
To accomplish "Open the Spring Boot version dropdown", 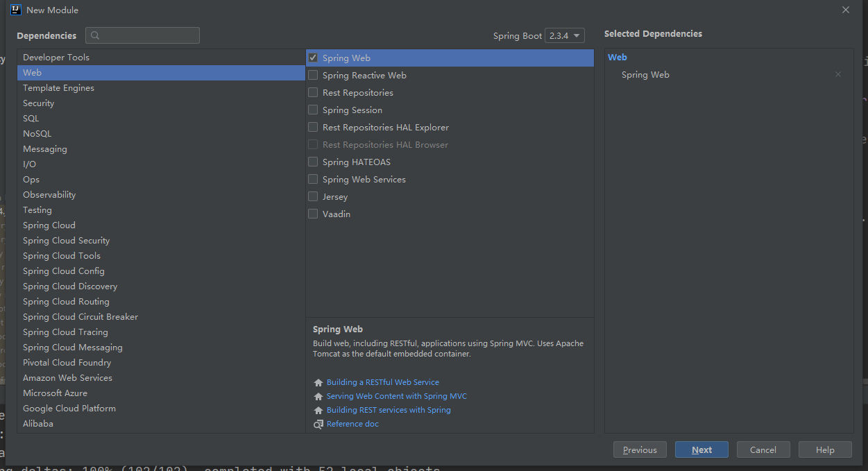I will 565,35.
